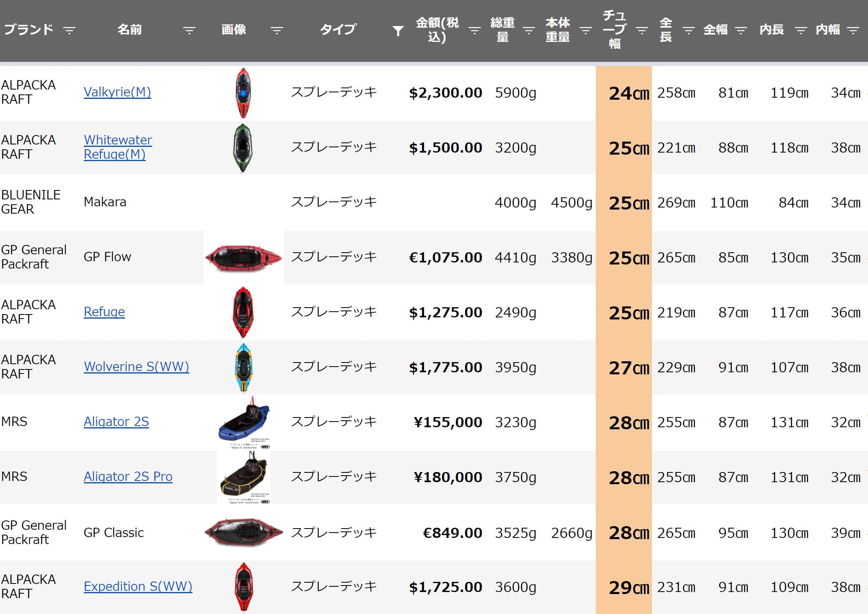Click the Whitewater Refuge(M) green packraft image
868x614 pixels.
tap(243, 148)
